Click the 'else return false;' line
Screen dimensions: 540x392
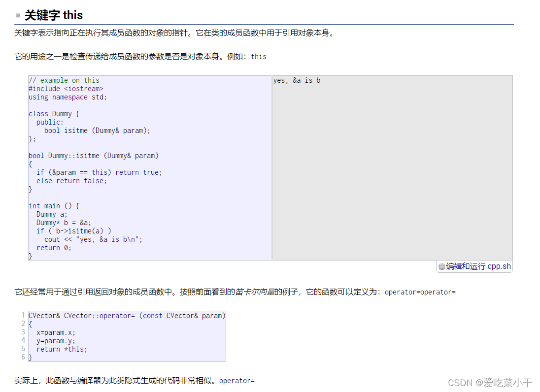click(x=71, y=181)
